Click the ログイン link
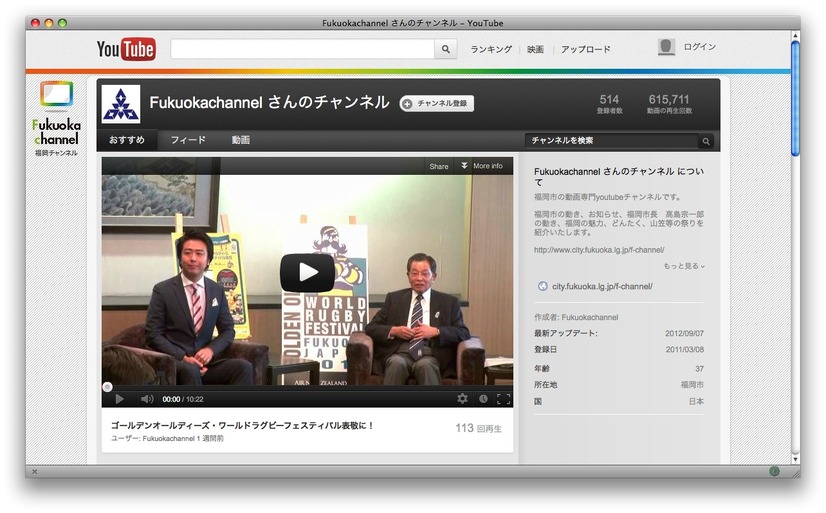Screen dimensions: 826x513 [x=700, y=47]
